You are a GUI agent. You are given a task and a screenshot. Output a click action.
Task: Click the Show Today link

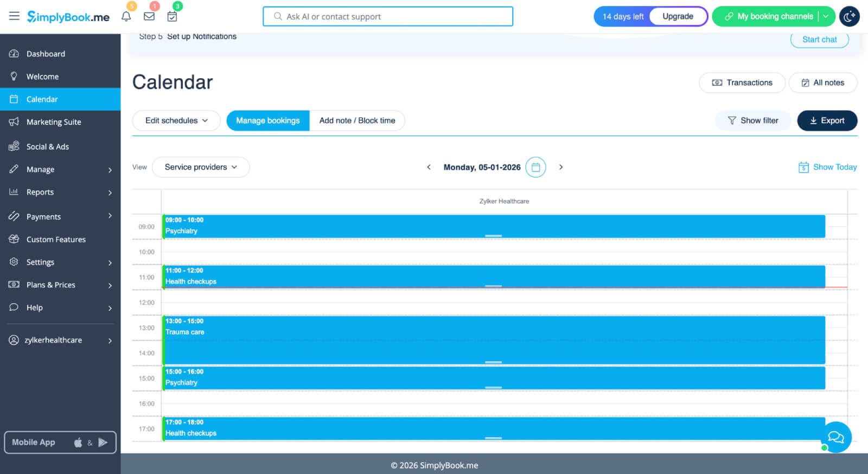[x=828, y=167]
